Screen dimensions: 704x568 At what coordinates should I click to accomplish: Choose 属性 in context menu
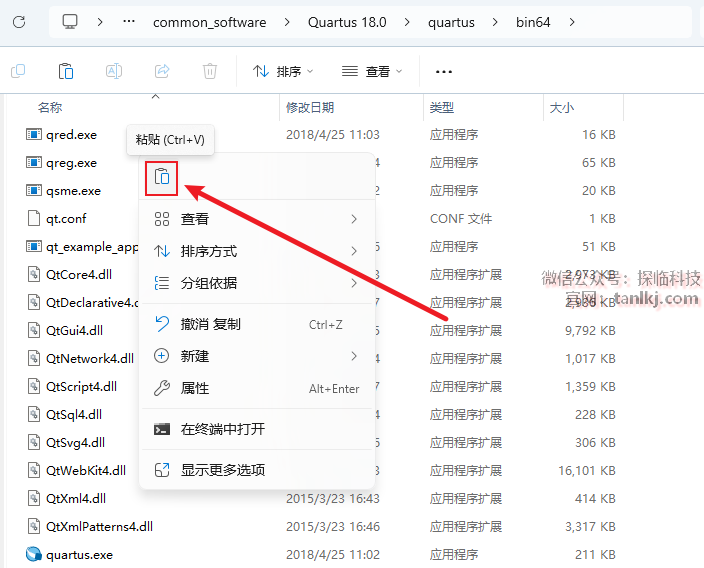pos(257,388)
